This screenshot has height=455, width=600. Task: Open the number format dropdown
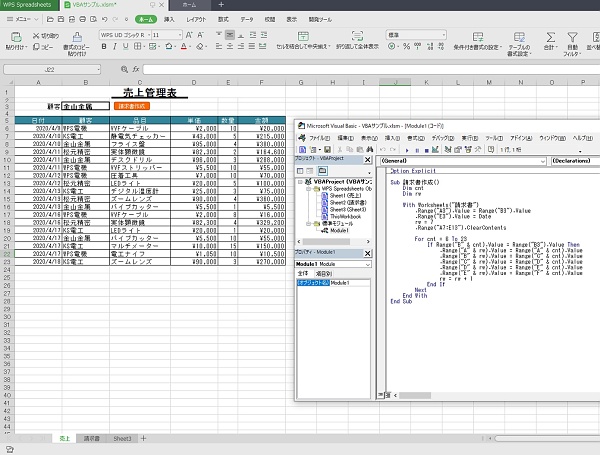pos(444,35)
